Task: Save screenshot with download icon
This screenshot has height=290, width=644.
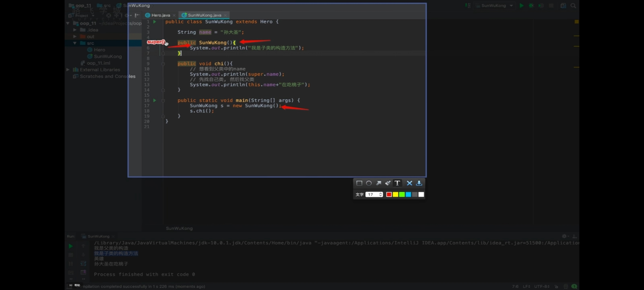Action: point(419,183)
